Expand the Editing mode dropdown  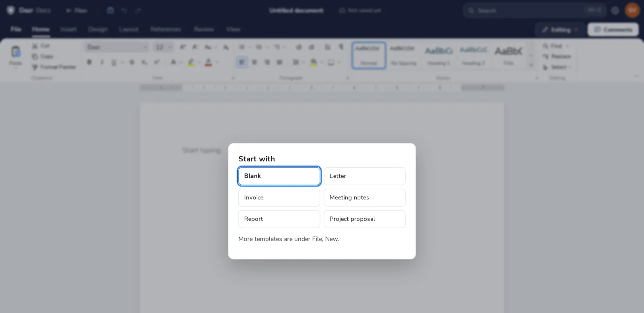pos(560,30)
